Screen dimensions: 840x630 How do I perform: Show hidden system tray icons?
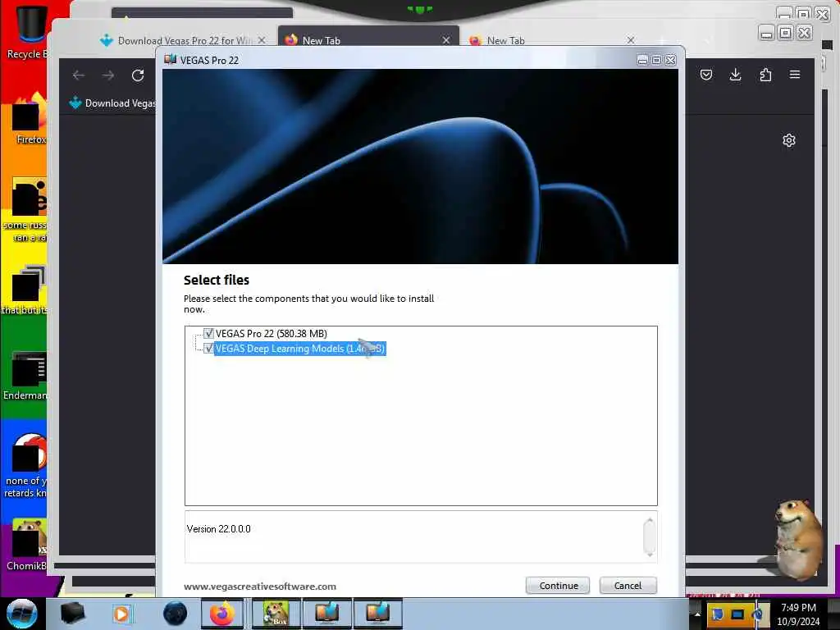tap(697, 614)
